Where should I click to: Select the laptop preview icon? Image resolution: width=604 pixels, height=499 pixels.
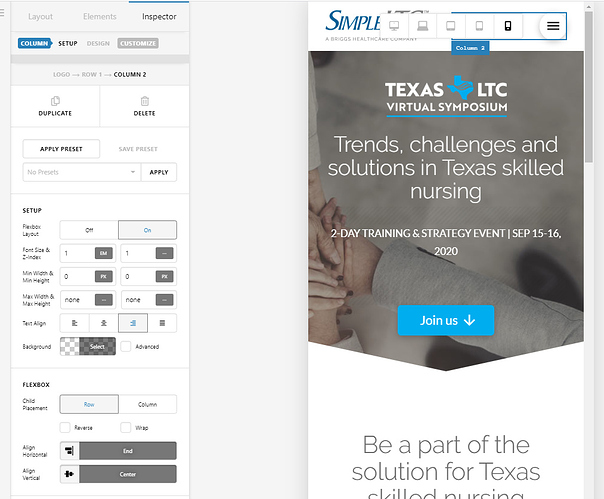click(x=423, y=26)
